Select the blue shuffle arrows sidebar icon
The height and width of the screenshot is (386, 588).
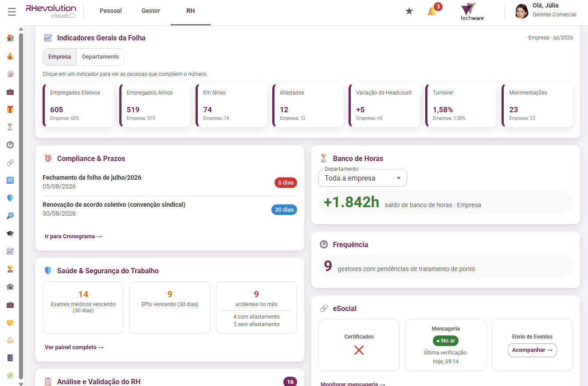(10, 180)
